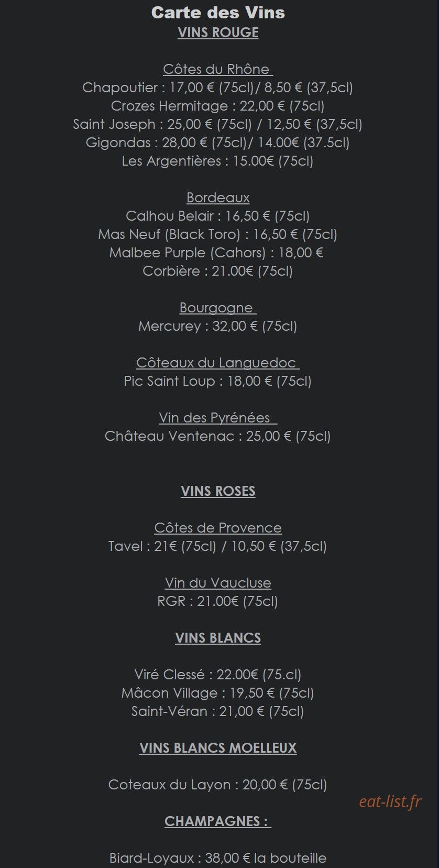Select the Gigondas price line
This screenshot has height=868, width=439.
[x=218, y=143]
